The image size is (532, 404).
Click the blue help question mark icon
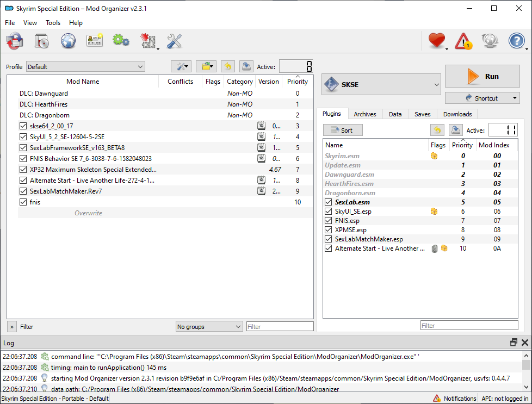516,41
